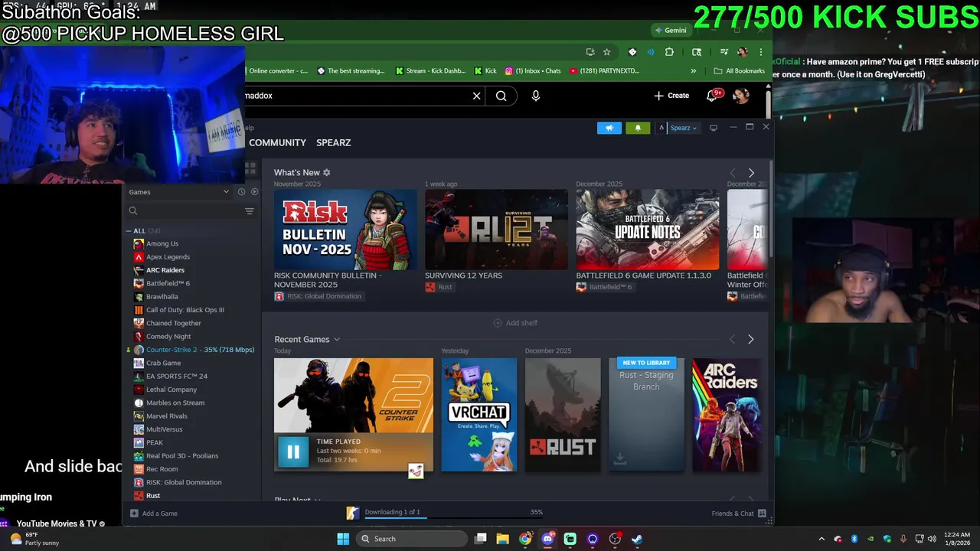Expand Recent Games shelf dropdown
This screenshot has width=980, height=551.
(337, 340)
